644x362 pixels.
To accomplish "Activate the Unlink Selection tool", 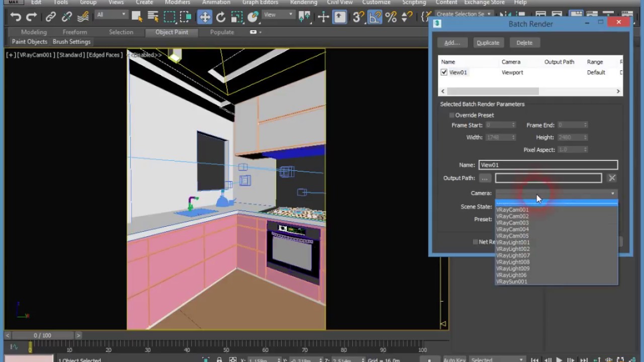I will 67,17.
